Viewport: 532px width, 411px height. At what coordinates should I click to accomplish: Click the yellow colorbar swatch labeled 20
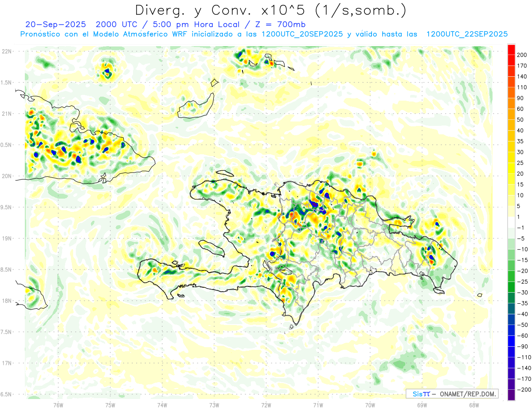pos(511,168)
